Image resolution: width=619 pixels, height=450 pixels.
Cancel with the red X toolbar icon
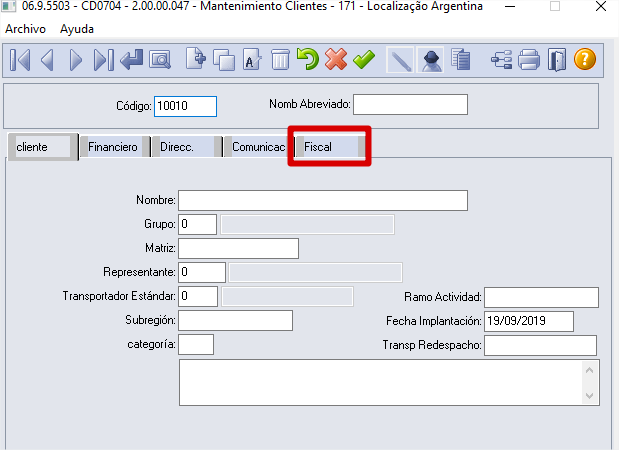point(336,59)
